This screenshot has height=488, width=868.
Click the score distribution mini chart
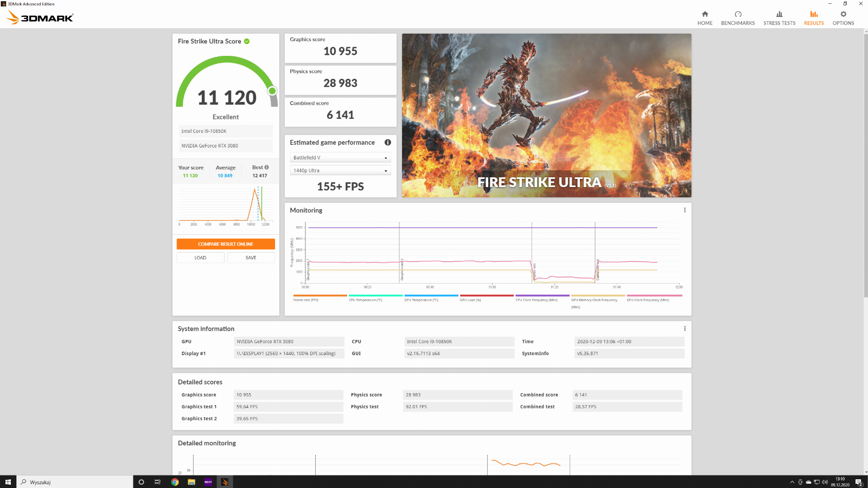pyautogui.click(x=225, y=206)
